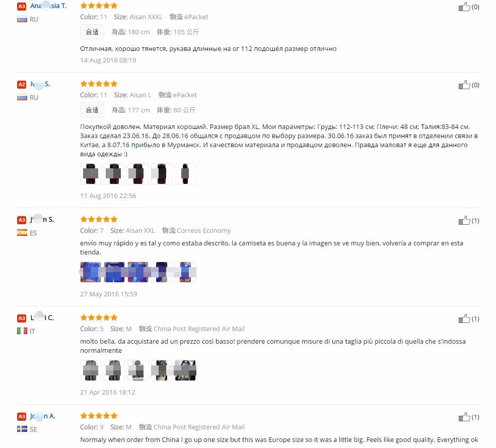
Task: Click the Spain flag icon
Action: pyautogui.click(x=22, y=233)
